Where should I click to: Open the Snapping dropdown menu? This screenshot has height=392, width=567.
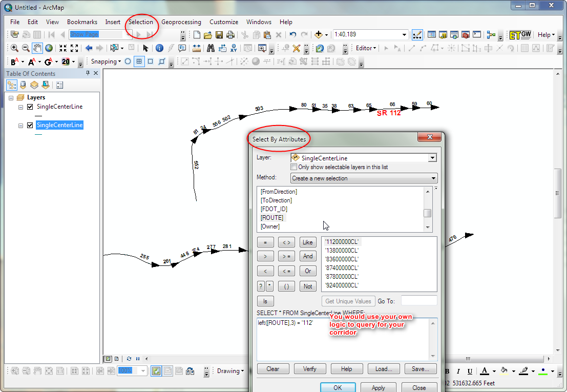pos(106,61)
